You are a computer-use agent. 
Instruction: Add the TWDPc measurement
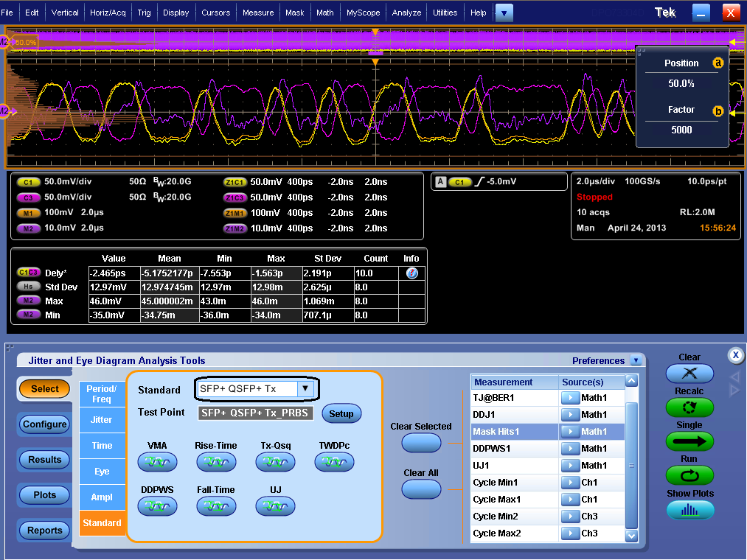coord(333,461)
